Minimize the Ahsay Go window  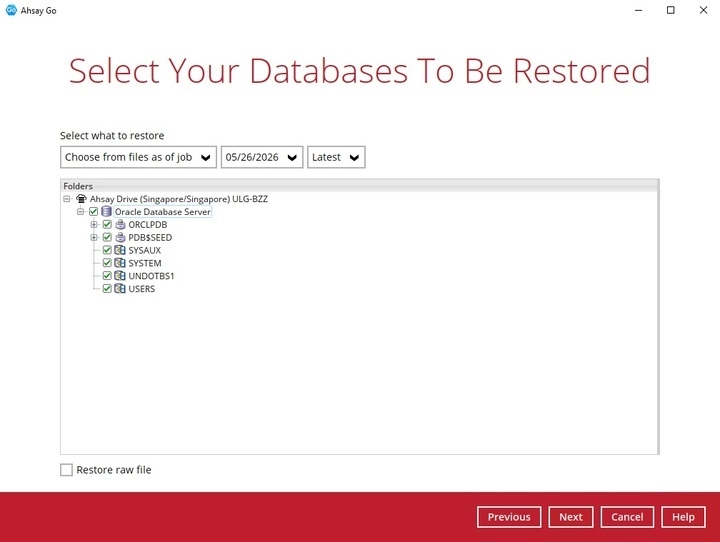(638, 10)
